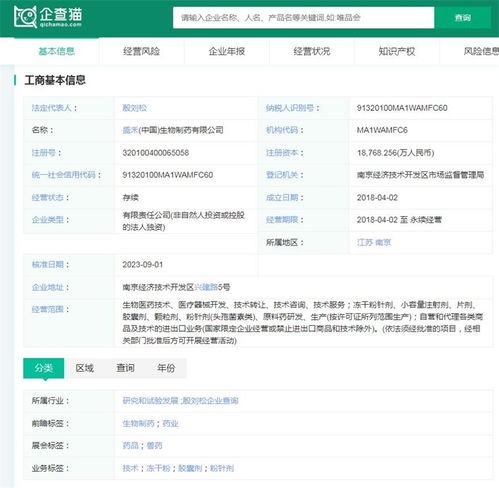Select the 查询 tab below business scope

[x=125, y=368]
